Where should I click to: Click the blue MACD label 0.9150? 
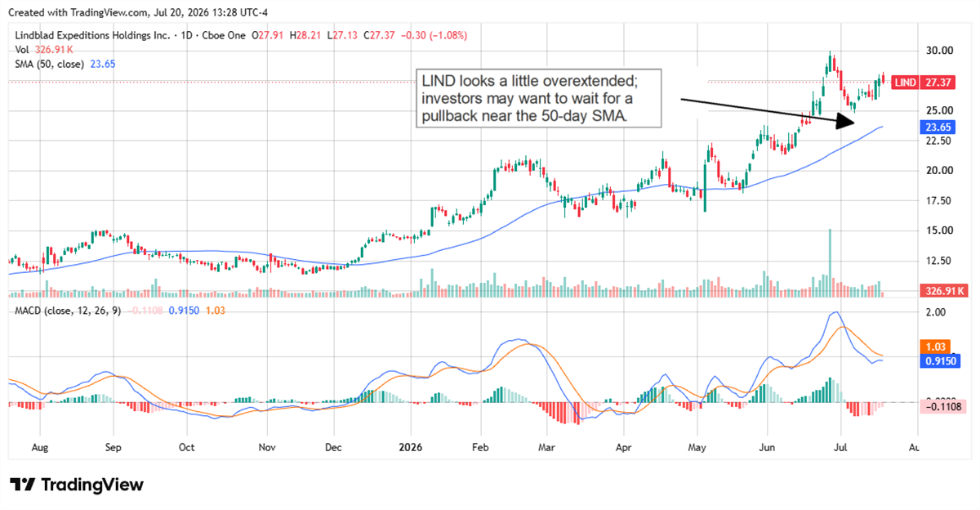[941, 360]
